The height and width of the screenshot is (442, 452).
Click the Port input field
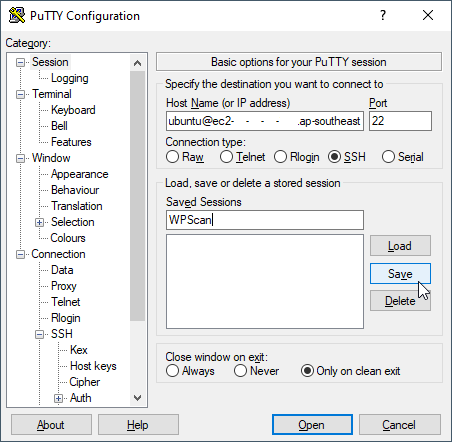(x=400, y=121)
